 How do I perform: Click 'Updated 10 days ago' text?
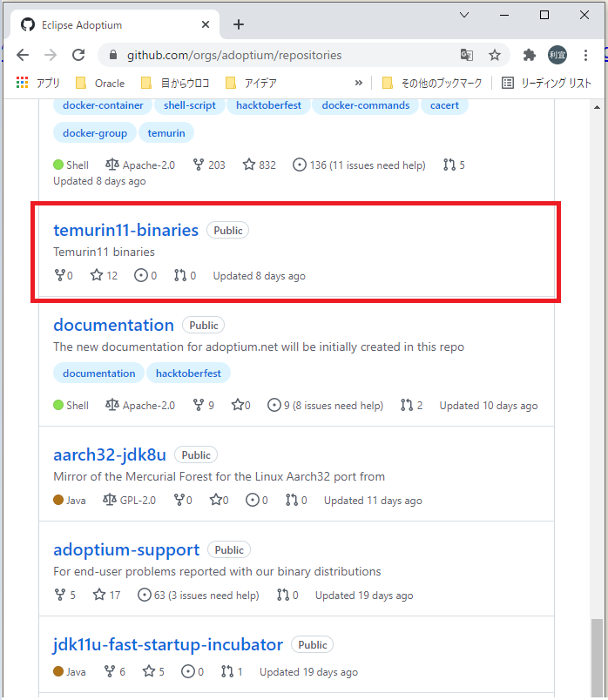[489, 406]
